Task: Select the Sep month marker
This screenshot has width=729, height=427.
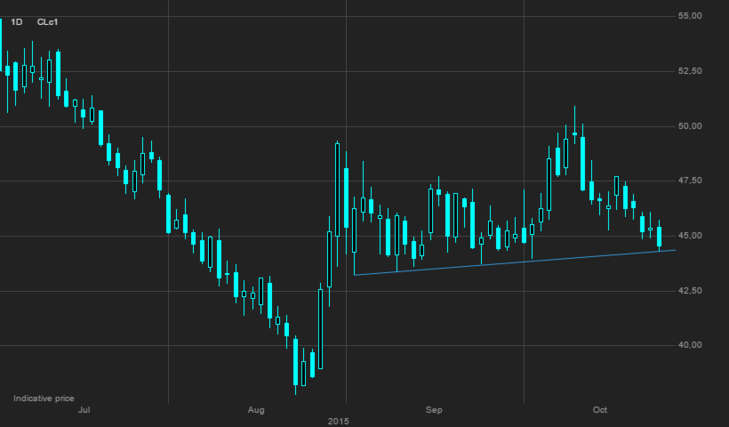Action: click(433, 410)
